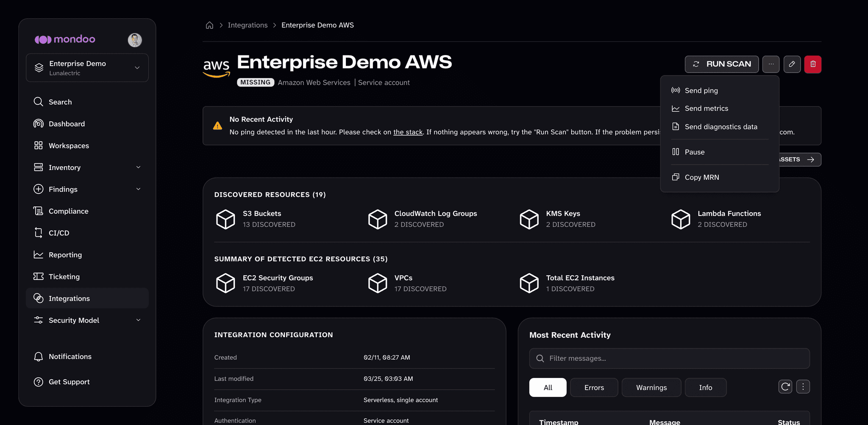Image resolution: width=868 pixels, height=425 pixels.
Task: Click the mondoo logo
Action: [x=65, y=39]
